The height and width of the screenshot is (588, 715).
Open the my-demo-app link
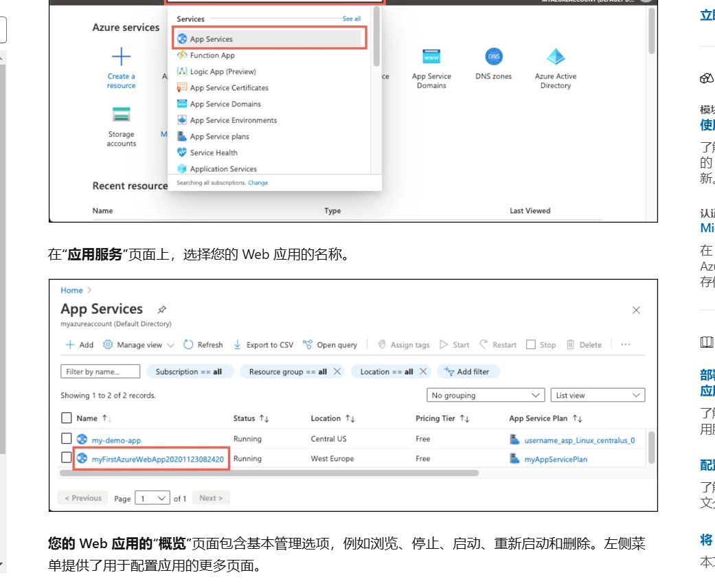pos(116,440)
